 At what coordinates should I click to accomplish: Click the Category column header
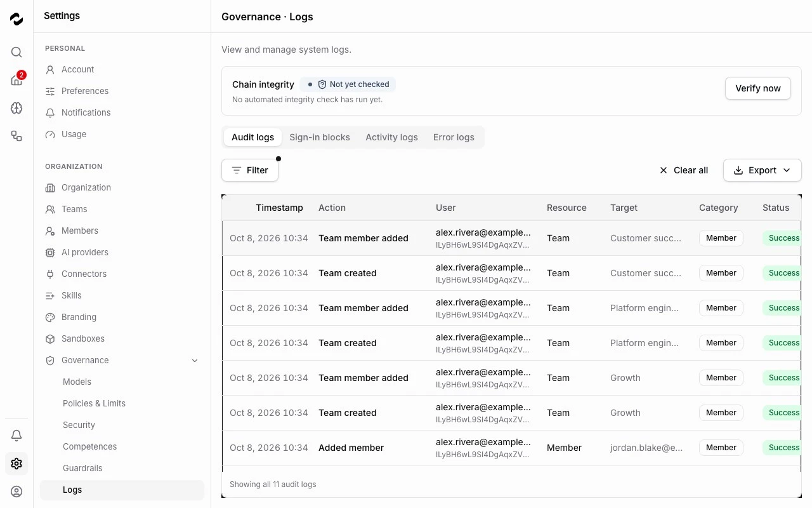pyautogui.click(x=718, y=208)
